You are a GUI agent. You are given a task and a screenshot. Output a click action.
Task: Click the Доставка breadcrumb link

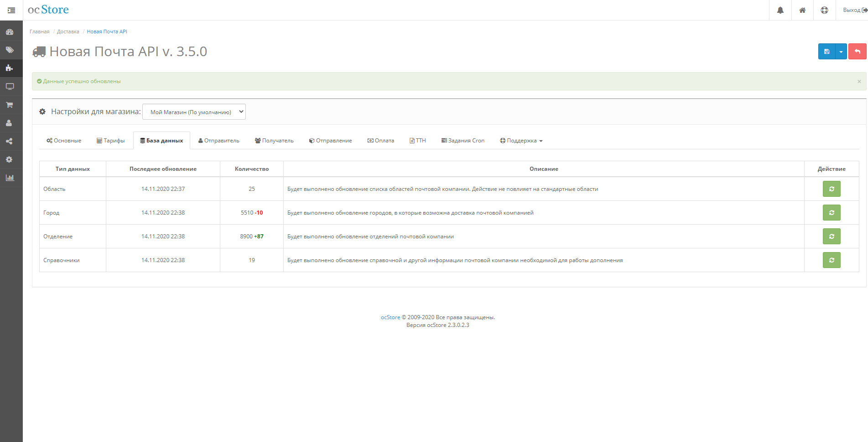(x=68, y=32)
